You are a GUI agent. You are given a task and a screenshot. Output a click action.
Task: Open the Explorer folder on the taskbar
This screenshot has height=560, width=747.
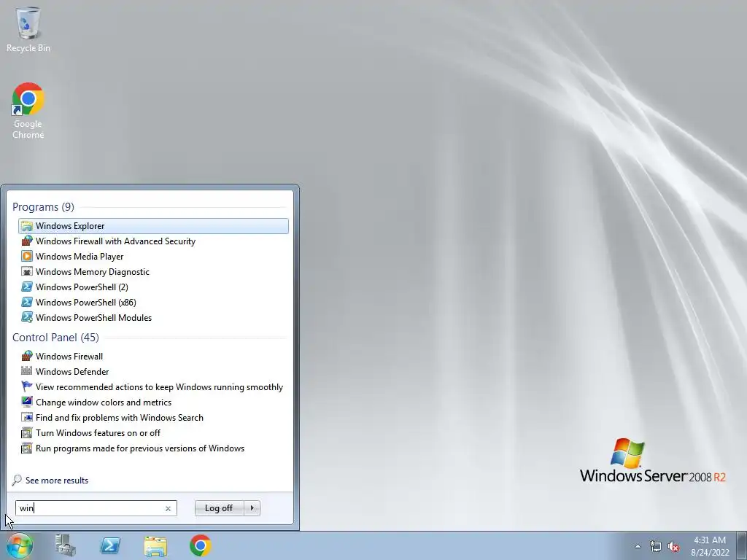pyautogui.click(x=155, y=546)
